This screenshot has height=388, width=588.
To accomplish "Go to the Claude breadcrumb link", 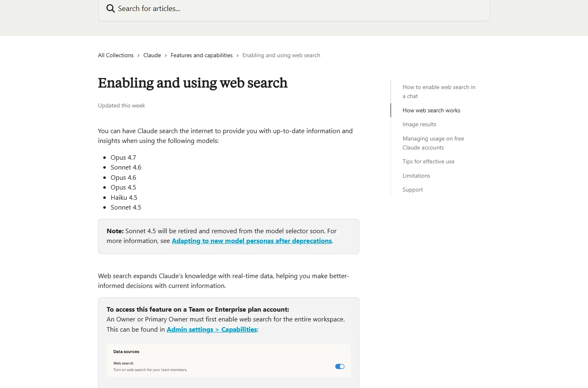I will click(152, 55).
